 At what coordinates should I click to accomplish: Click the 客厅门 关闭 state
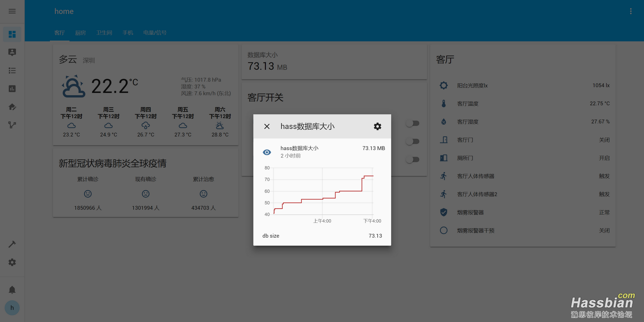coord(604,140)
